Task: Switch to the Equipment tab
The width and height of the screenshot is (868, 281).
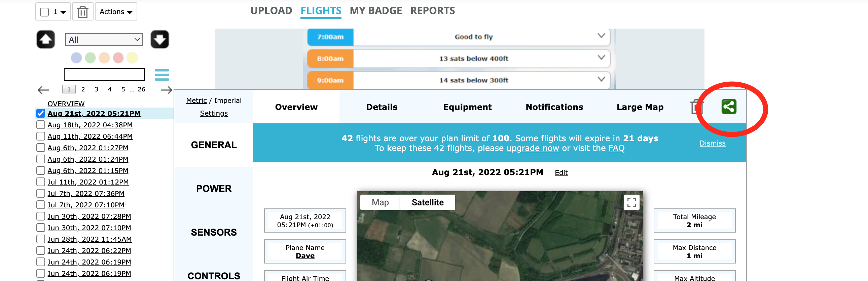Action: coord(467,107)
